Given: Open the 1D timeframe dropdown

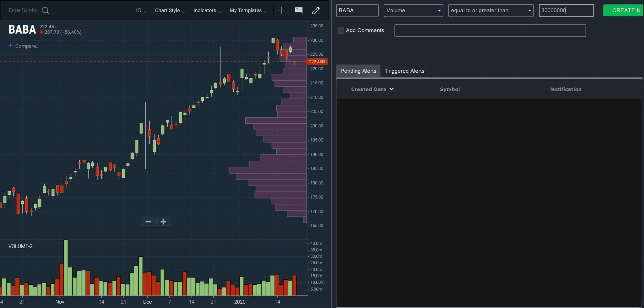Looking at the screenshot, I should 141,10.
